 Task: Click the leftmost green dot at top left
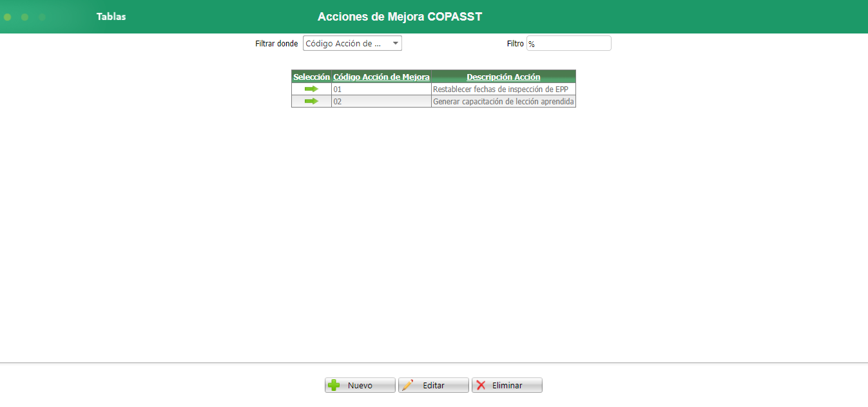pyautogui.click(x=6, y=17)
